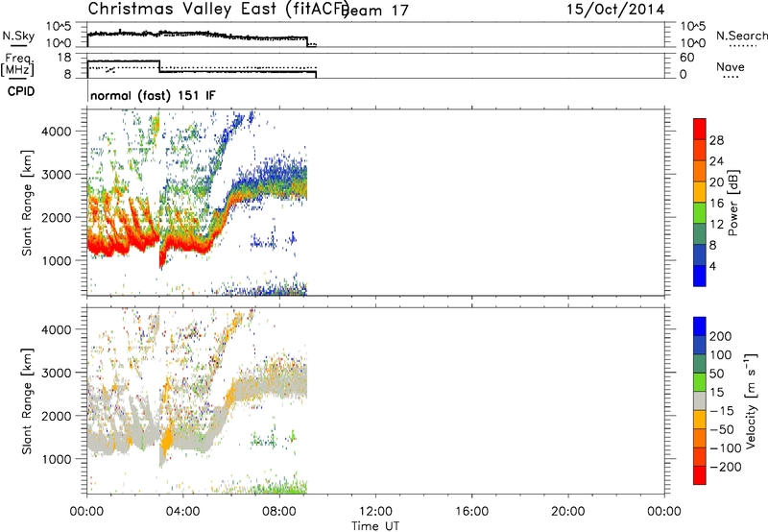Click the 50 label on Velocity scale

pos(716,374)
